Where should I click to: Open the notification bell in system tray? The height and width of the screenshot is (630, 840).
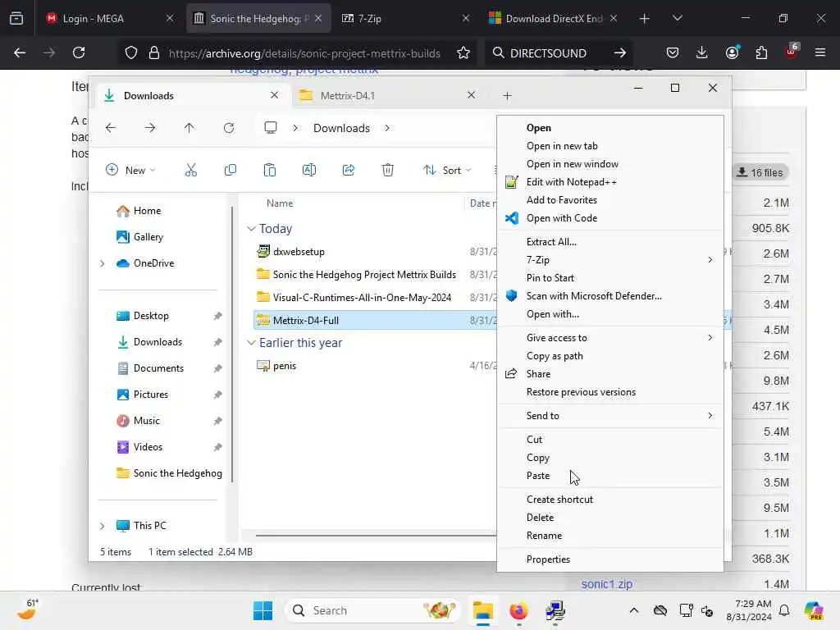784,610
